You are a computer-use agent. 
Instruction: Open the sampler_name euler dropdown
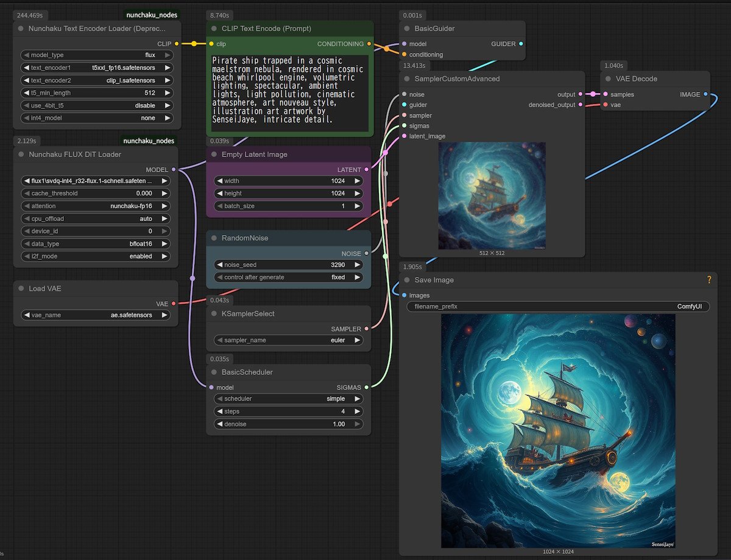point(288,340)
